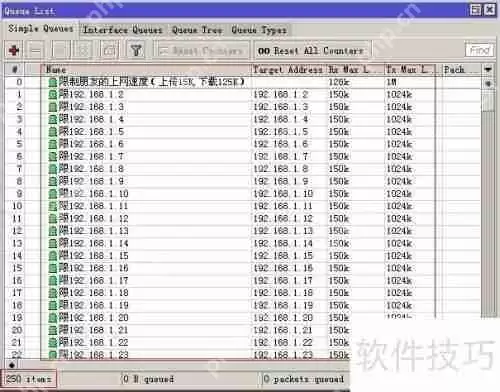Image resolution: width=500 pixels, height=392 pixels.
Task: Select queue icon of row 192.168.1.14
Action: click(53, 243)
